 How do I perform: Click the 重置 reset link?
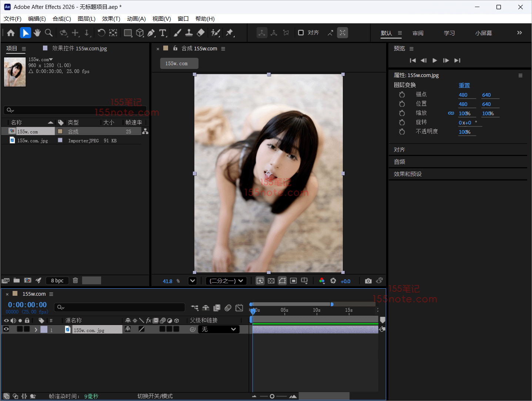pos(464,85)
